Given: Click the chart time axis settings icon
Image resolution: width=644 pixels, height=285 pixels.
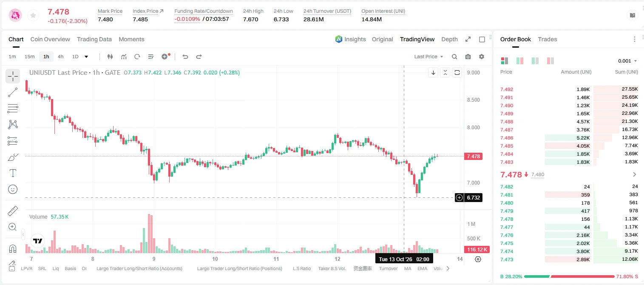Looking at the screenshot, I should [478, 259].
